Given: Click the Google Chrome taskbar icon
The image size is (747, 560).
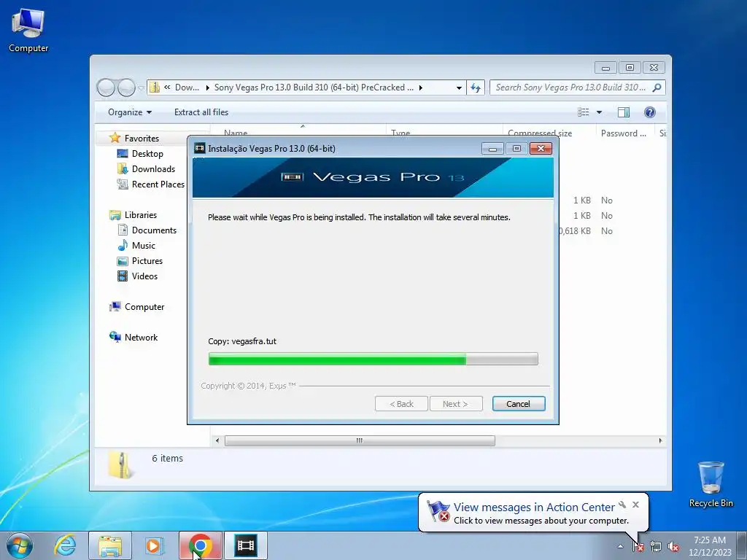Looking at the screenshot, I should pos(201,545).
